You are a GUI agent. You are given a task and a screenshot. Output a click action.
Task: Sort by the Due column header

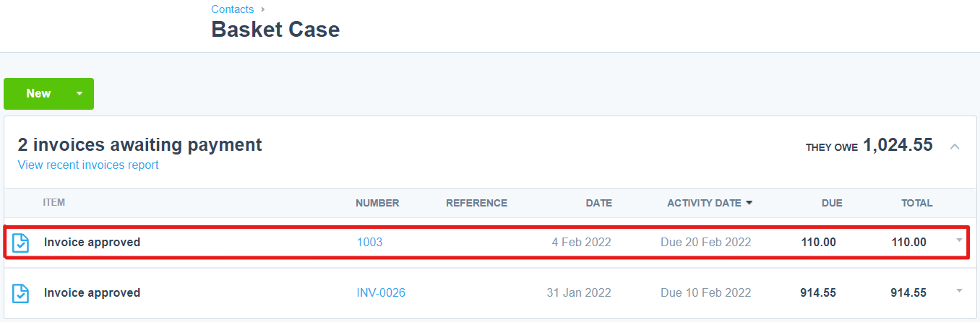832,203
